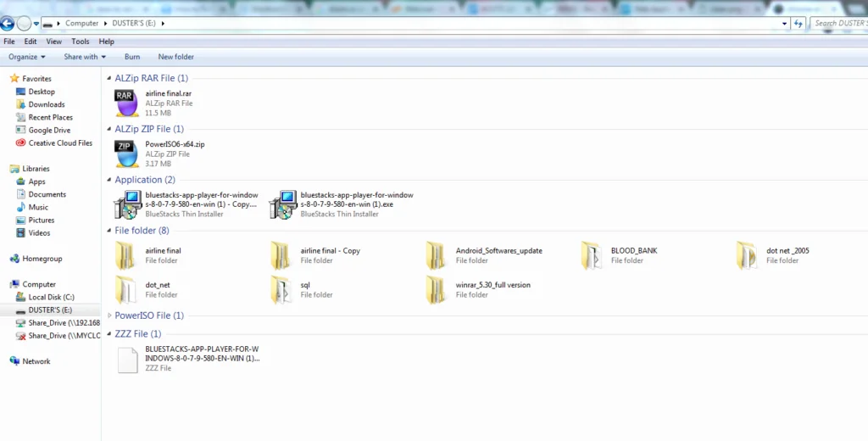Select the PowerISO6-x64.zip ZIP icon
868x441 pixels.
tap(126, 154)
